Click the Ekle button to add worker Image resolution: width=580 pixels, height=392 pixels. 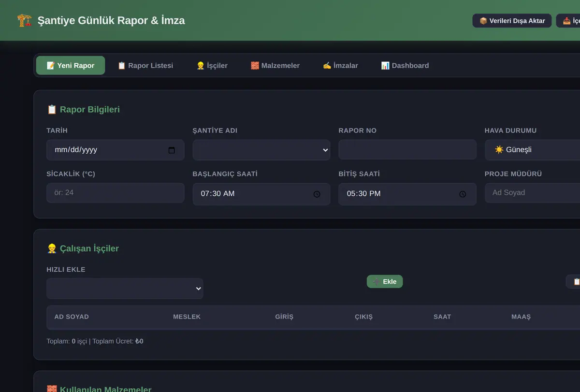385,282
